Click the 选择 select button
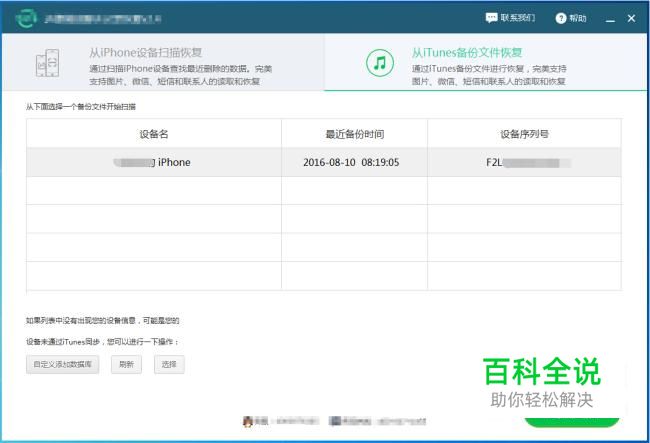Image resolution: width=650 pixels, height=443 pixels. pyautogui.click(x=169, y=364)
